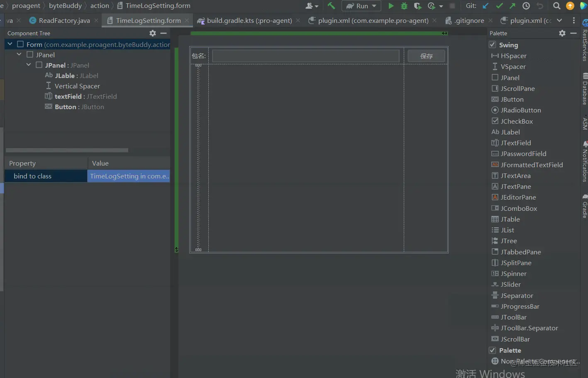Open the Notifications side tool window

click(585, 161)
